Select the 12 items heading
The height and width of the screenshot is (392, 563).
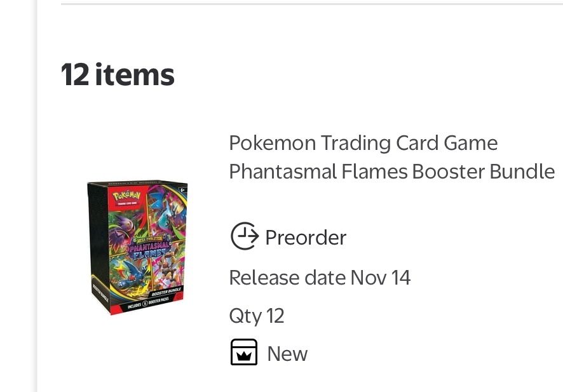tap(118, 74)
